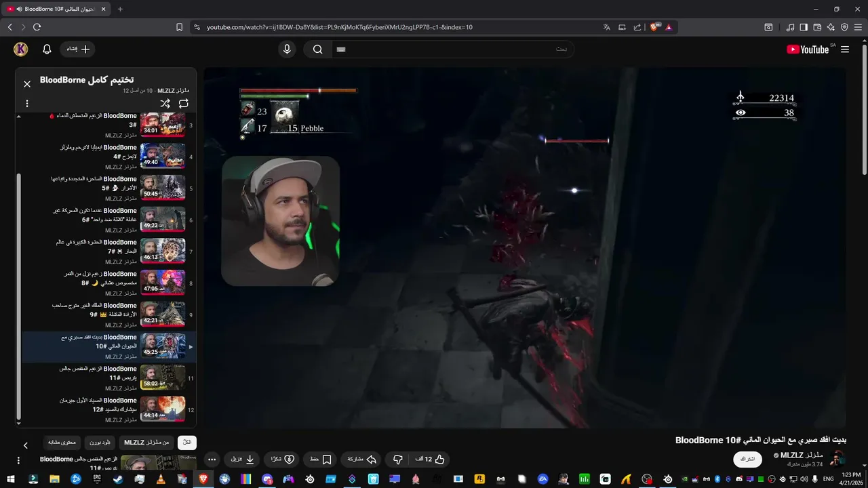
Task: Open playlist video BloodBorne #9 42:21
Action: 108,315
